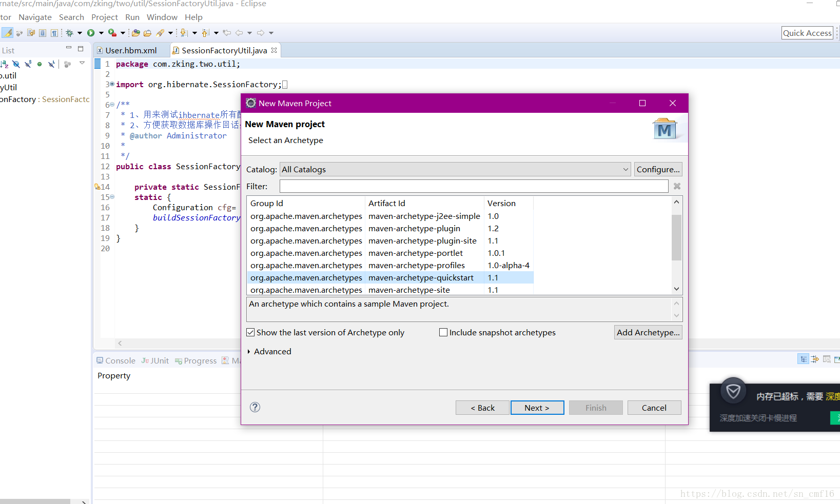
Task: Click the Last Edit Location icon
Action: (227, 33)
